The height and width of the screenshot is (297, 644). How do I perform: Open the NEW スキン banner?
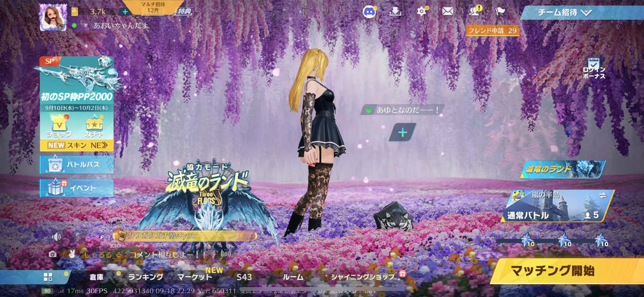coord(76,145)
